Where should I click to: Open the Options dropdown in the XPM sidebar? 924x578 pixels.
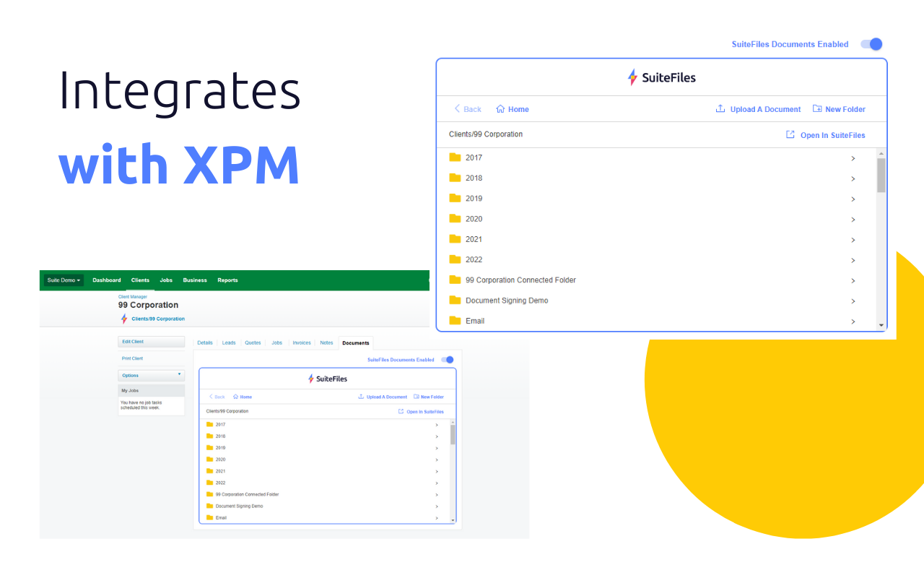152,376
